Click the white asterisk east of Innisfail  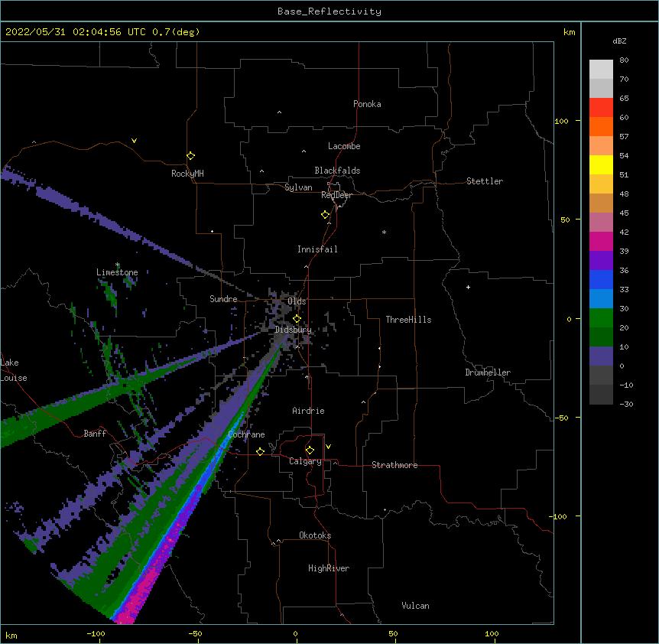pyautogui.click(x=384, y=232)
